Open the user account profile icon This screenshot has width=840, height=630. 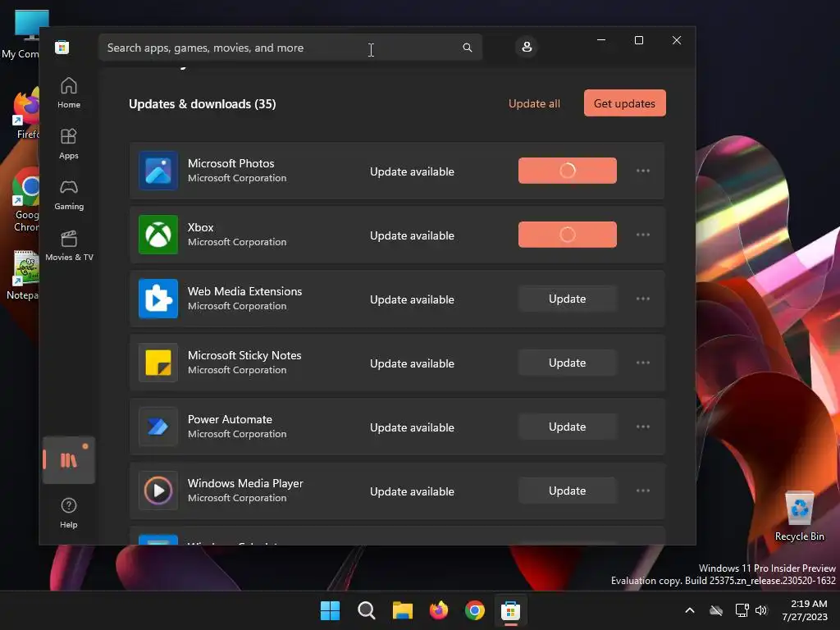point(527,47)
